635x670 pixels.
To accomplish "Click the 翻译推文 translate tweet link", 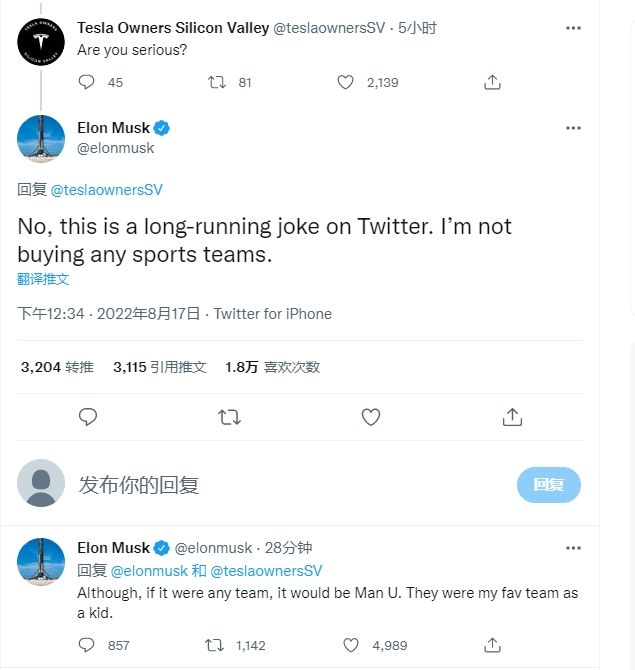I will click(44, 278).
